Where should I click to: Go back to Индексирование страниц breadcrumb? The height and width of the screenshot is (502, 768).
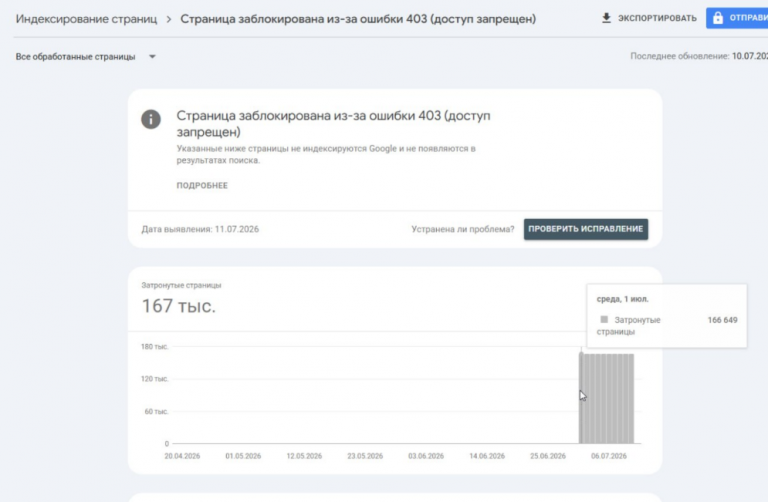coord(86,19)
